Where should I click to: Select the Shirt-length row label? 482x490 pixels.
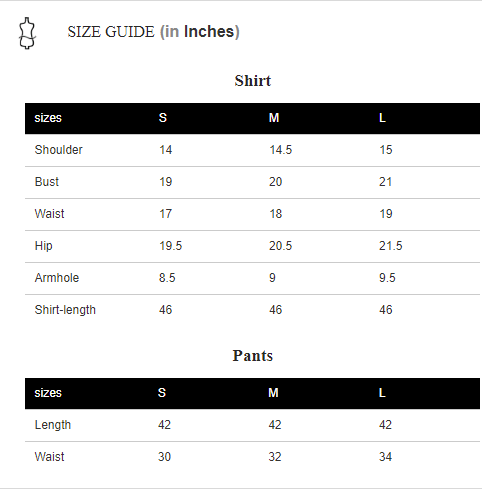click(x=65, y=310)
